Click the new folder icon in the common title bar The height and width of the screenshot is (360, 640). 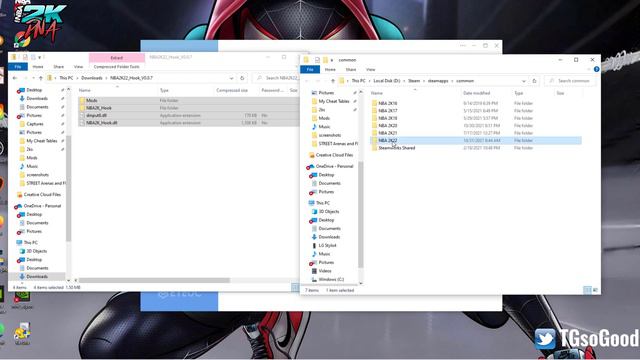point(325,60)
